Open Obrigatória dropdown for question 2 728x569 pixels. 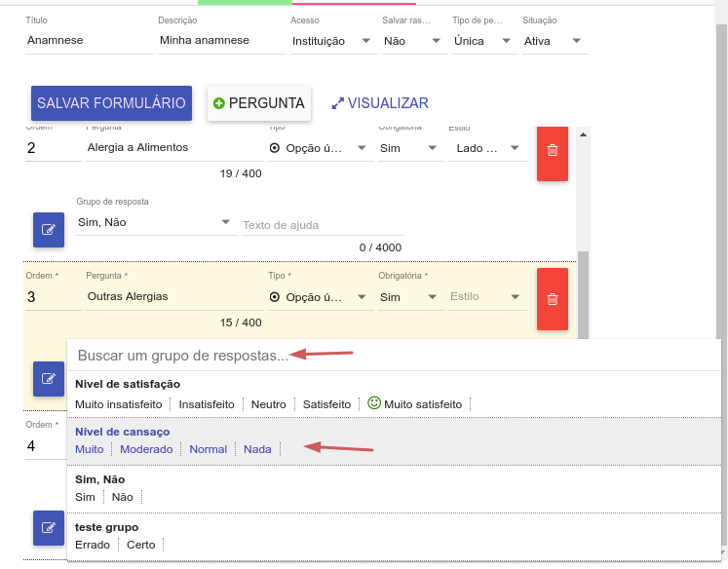(411, 148)
